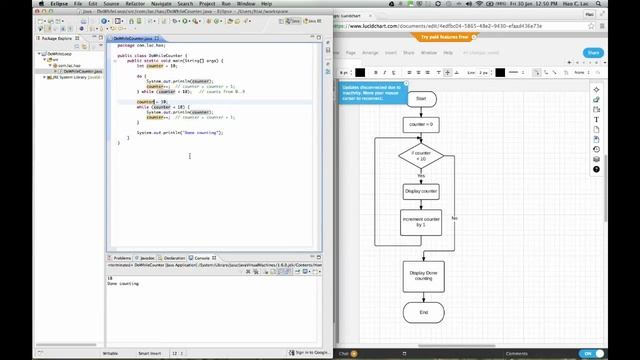Open the line color black swatch
The width and height of the screenshot is (640, 360).
pyautogui.click(x=500, y=73)
